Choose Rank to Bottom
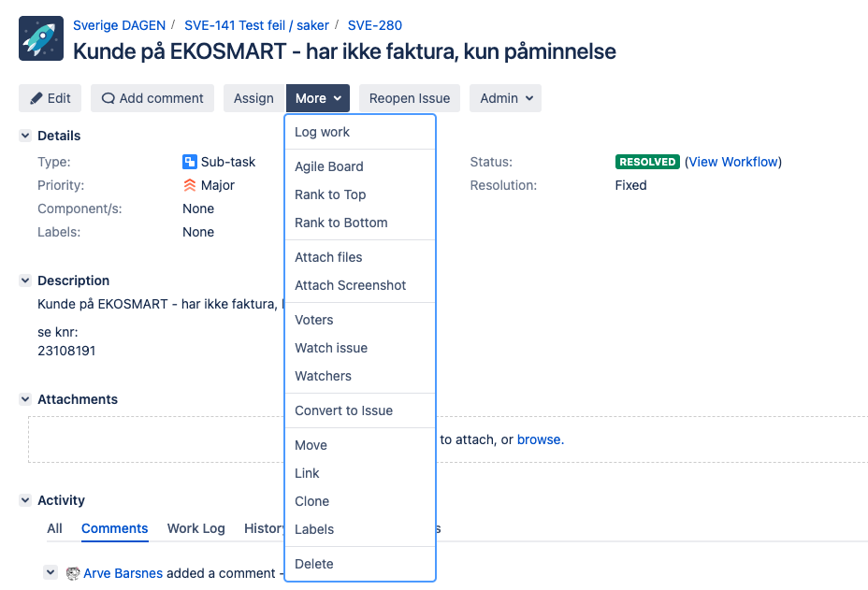868x590 pixels. pos(360,223)
